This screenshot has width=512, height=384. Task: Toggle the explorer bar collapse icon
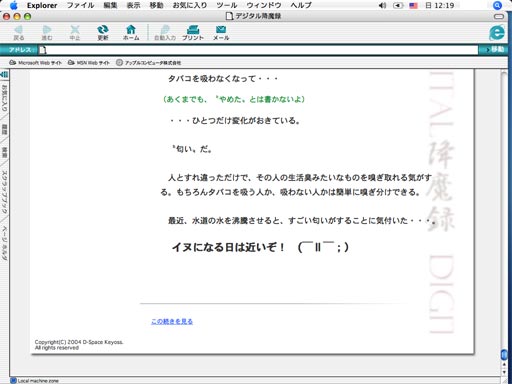[x=4, y=75]
